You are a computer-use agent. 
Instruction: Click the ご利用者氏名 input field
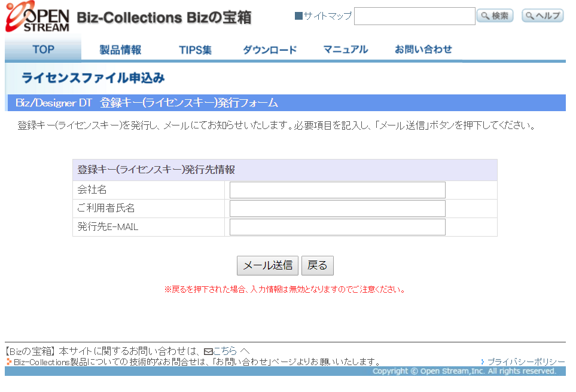tap(337, 209)
